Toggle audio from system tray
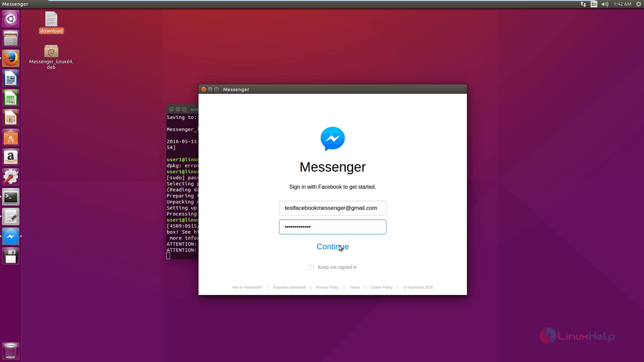Viewport: 644px width, 362px height. coord(605,4)
